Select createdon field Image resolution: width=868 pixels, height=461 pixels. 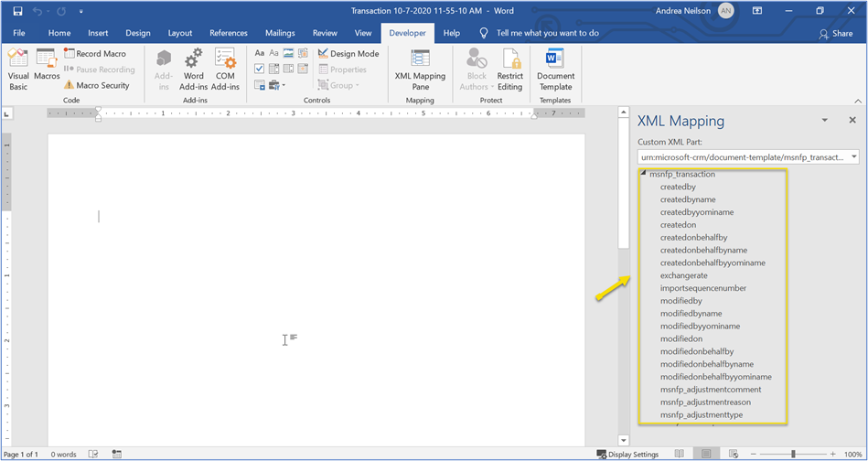pos(678,225)
